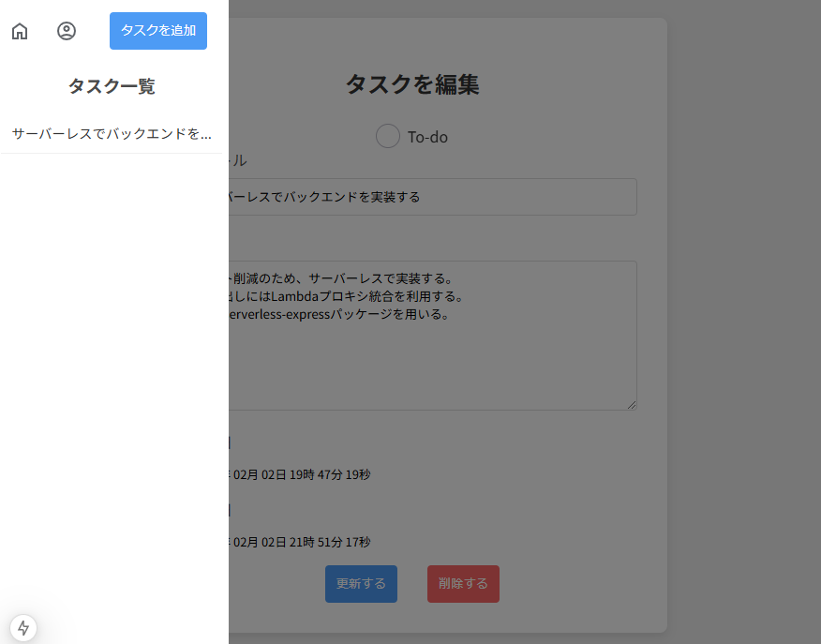The image size is (821, 644).
Task: Click the 21時 51分 17秒 timestamp
Action: [330, 542]
